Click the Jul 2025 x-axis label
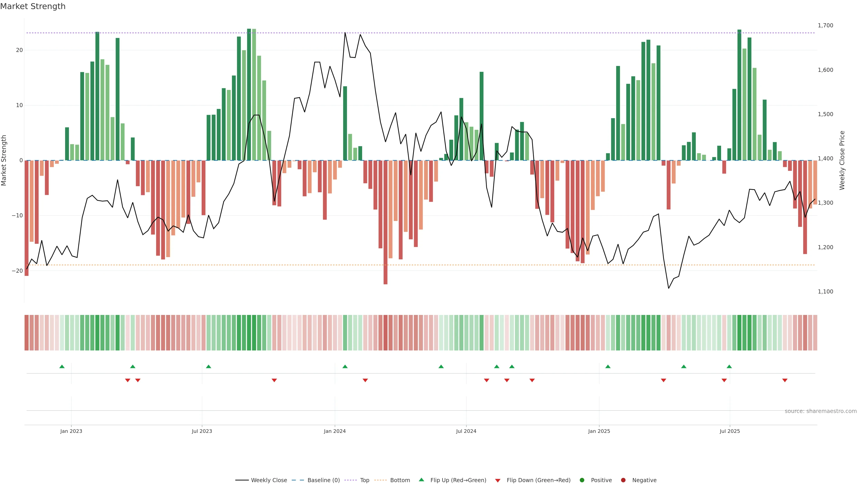This screenshot has height=488, width=868. click(729, 431)
